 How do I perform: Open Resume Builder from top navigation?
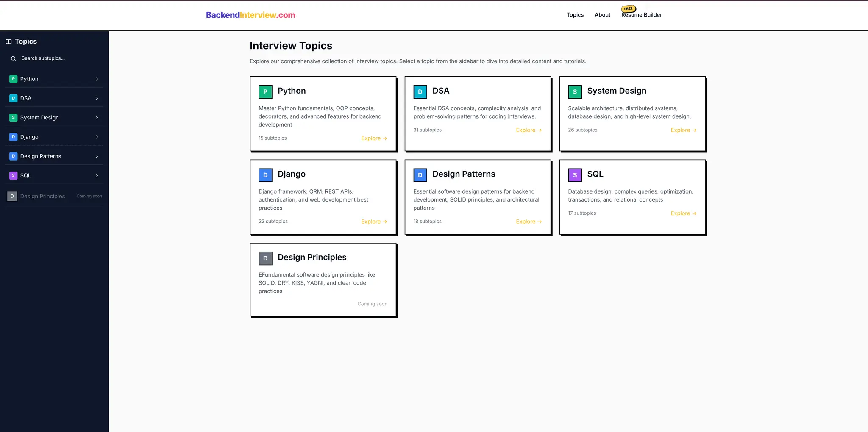point(642,15)
